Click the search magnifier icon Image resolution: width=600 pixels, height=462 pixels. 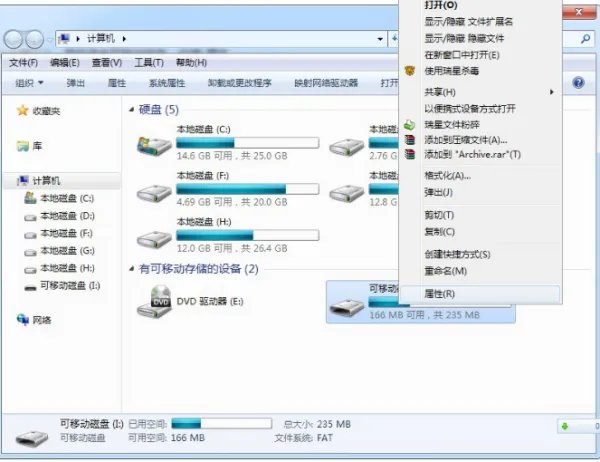585,39
